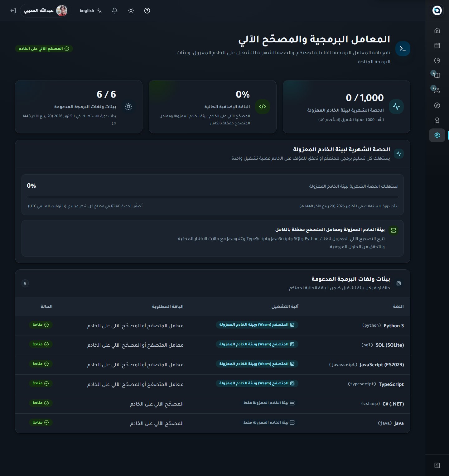Click the terminal icon beside page title
The width and height of the screenshot is (449, 476).
(403, 49)
